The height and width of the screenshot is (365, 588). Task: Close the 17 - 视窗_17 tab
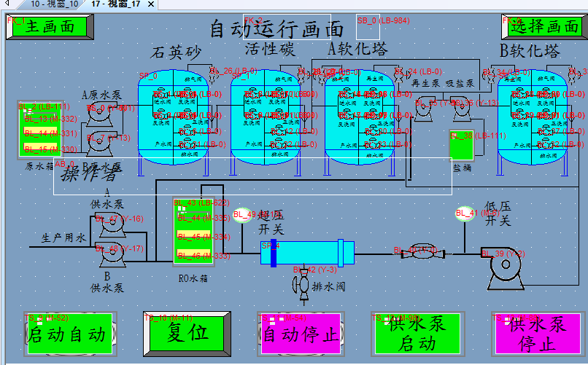pos(151,4)
